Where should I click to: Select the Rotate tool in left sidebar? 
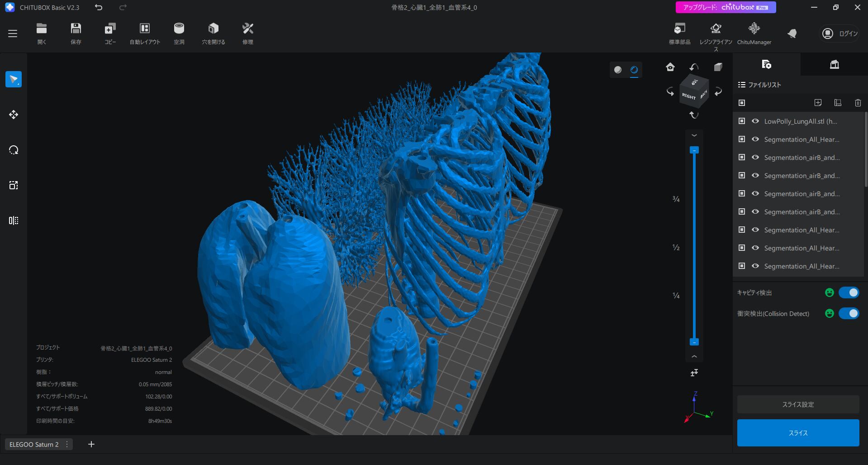click(x=14, y=150)
